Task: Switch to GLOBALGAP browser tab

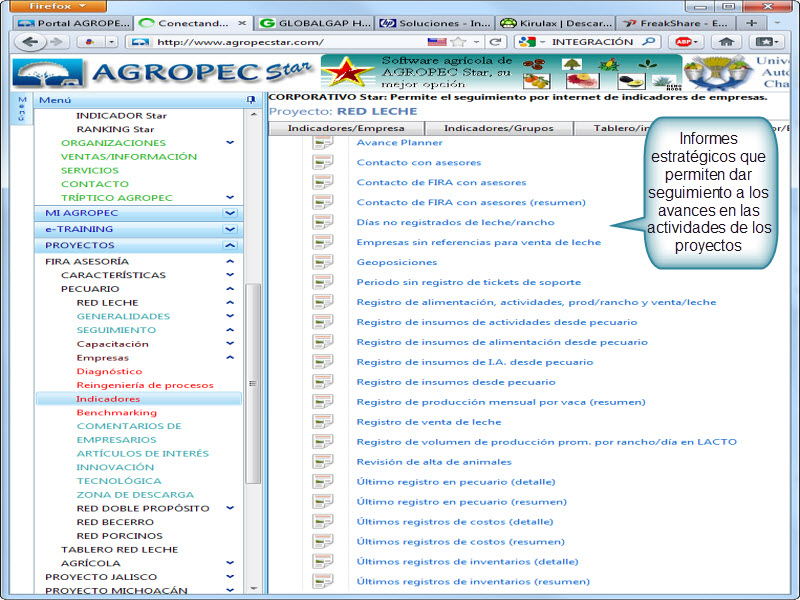Action: tap(315, 23)
